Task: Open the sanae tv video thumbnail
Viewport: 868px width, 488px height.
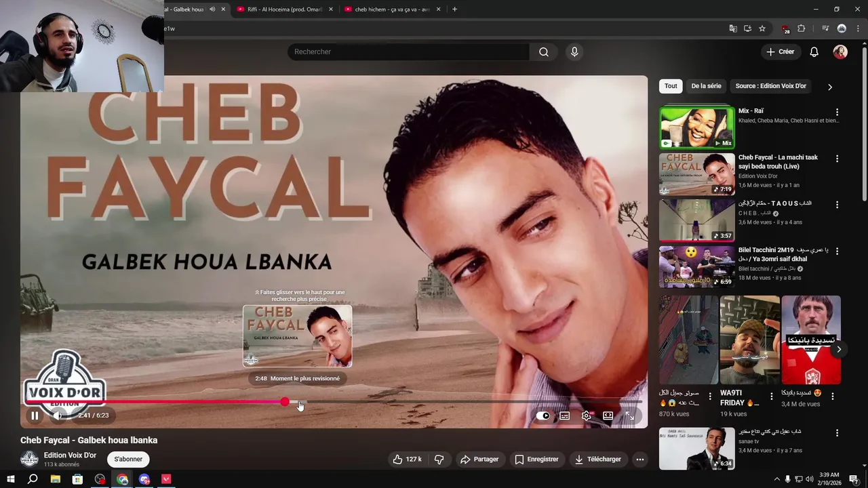Action: coord(696,449)
